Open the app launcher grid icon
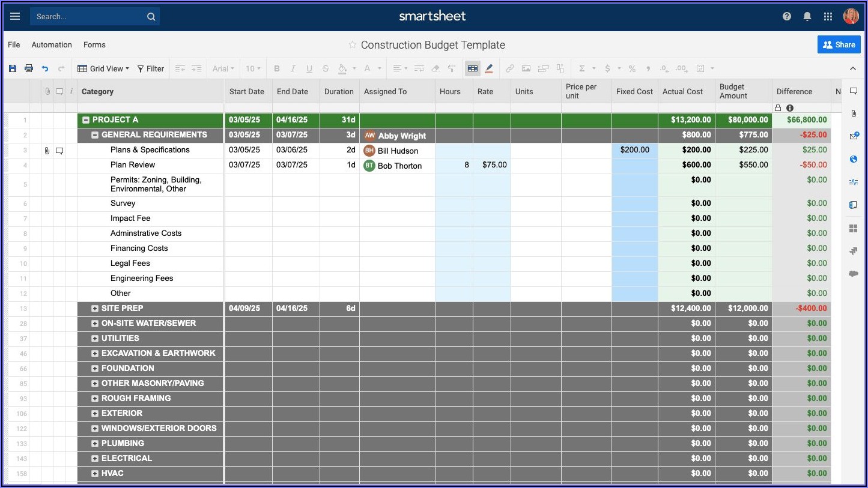 (828, 17)
